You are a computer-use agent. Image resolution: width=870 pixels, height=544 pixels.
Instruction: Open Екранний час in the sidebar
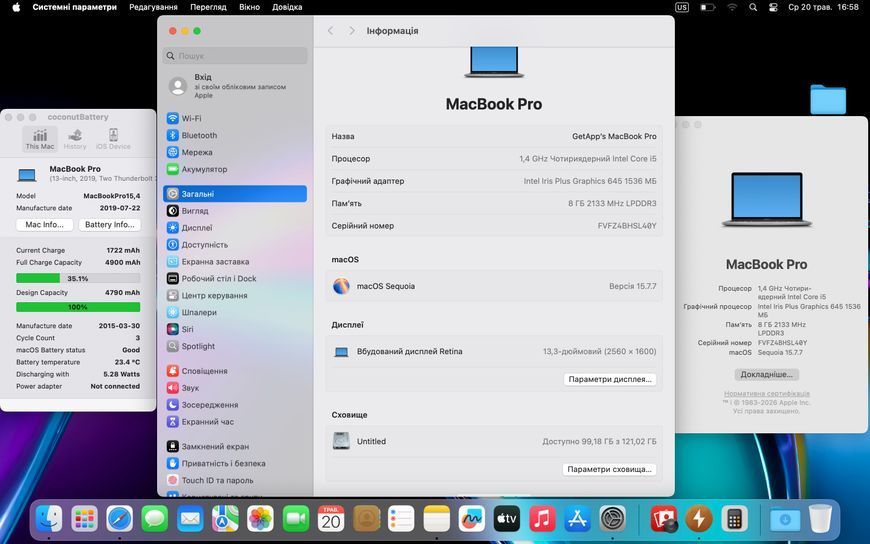(235, 422)
